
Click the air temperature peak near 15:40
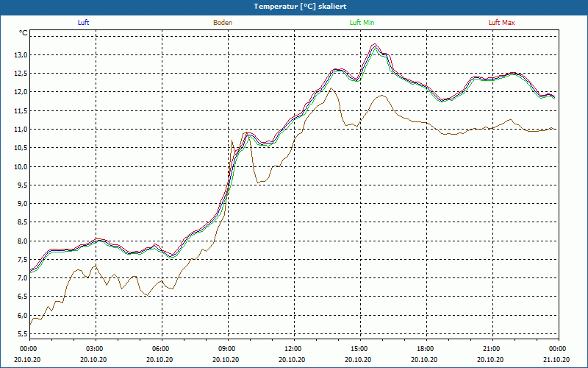(375, 45)
